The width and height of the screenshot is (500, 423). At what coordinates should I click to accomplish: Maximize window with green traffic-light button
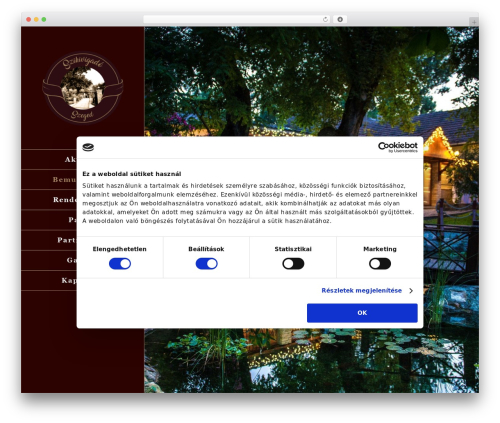[x=44, y=19]
